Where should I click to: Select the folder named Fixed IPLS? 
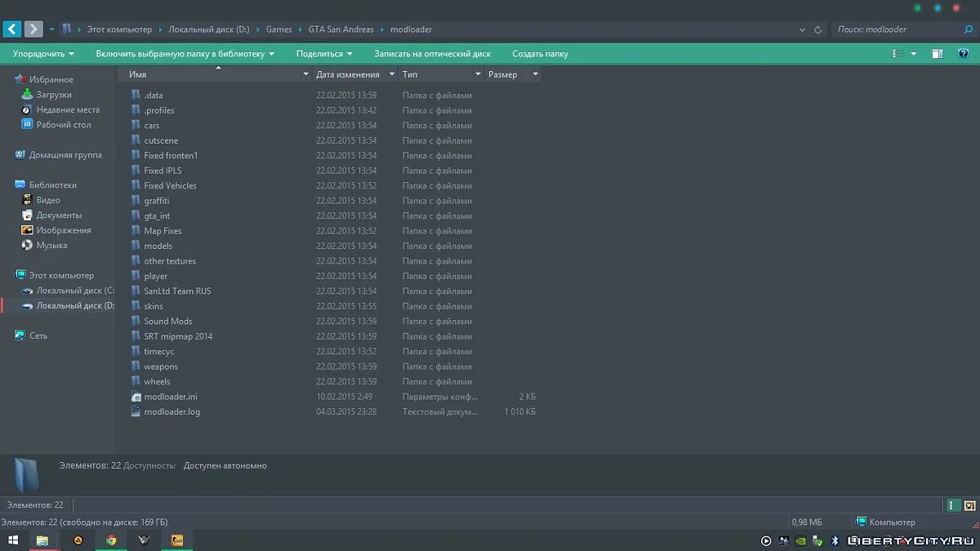163,171
